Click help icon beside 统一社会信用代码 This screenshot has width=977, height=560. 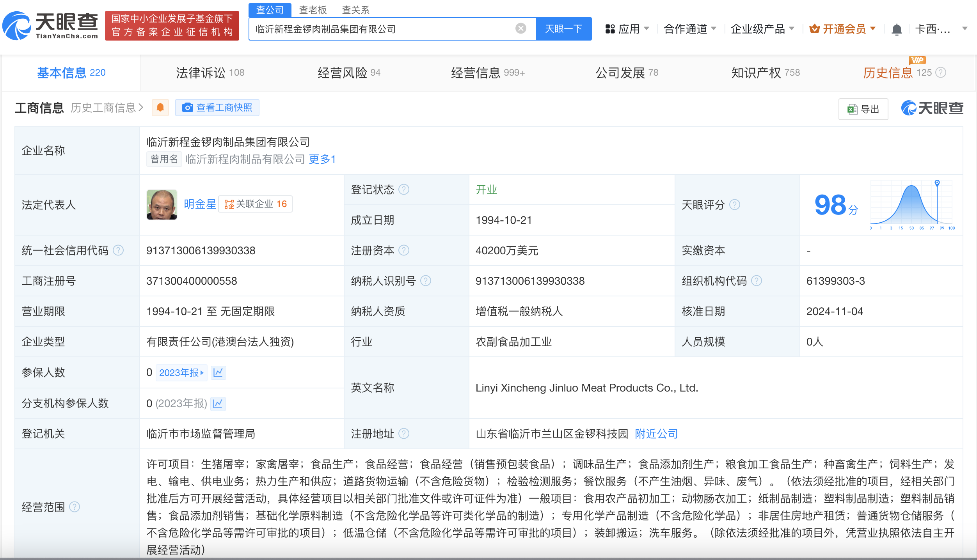pyautogui.click(x=118, y=250)
